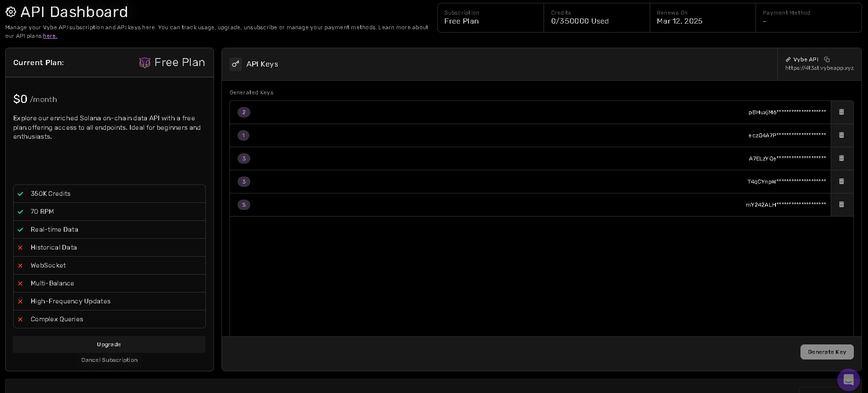The image size is (868, 393).
Task: Click the API Keys key icon
Action: (236, 64)
